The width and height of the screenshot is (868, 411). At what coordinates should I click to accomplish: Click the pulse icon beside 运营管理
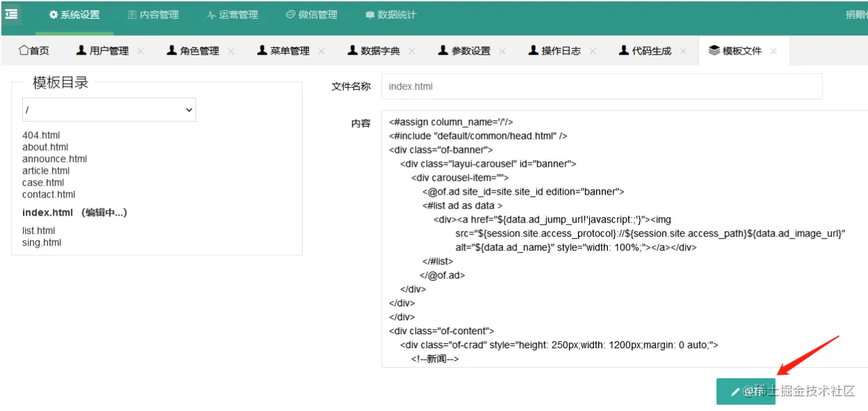[x=212, y=15]
